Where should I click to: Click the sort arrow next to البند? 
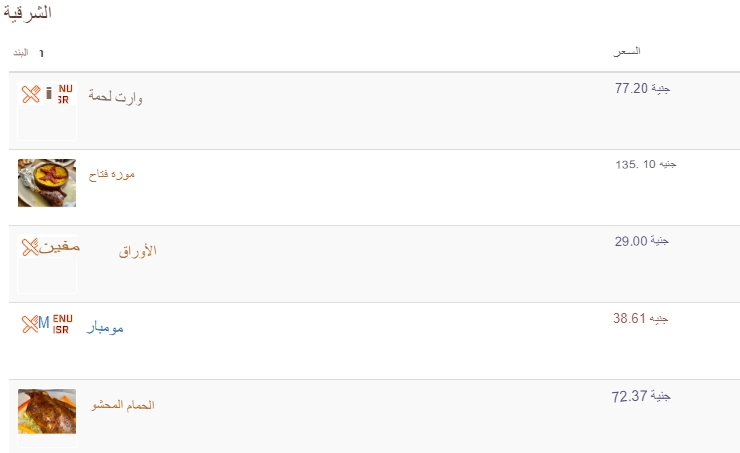click(42, 53)
